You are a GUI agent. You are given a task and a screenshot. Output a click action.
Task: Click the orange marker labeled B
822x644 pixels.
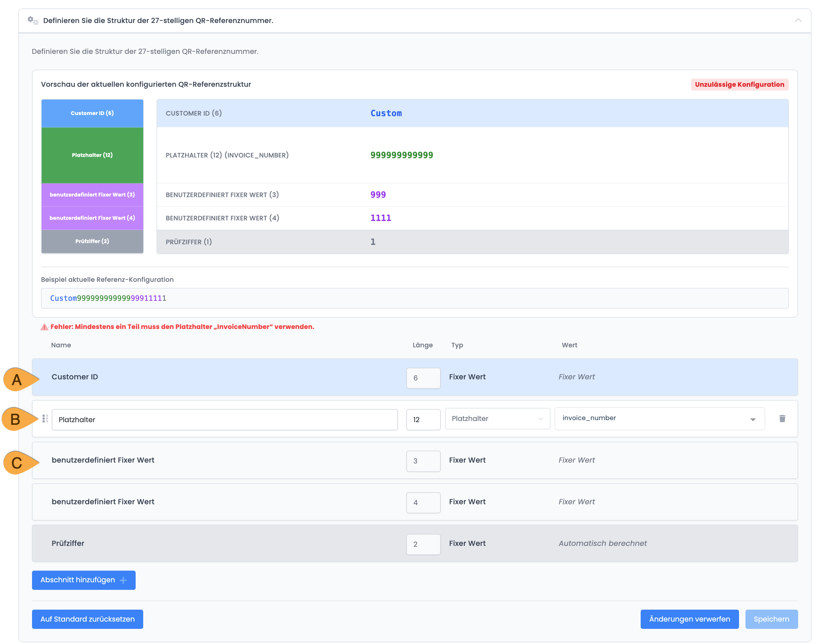pos(16,419)
